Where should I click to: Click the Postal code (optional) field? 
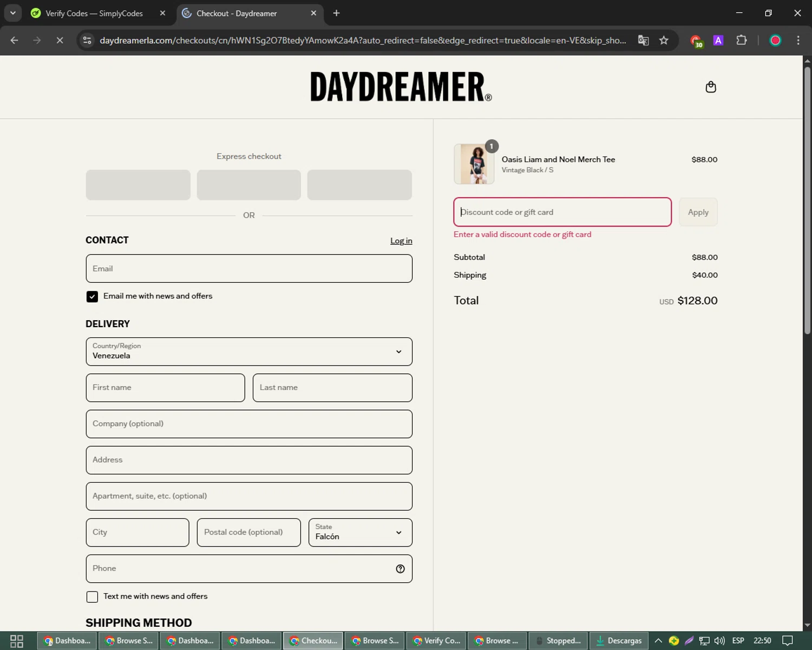coord(249,532)
